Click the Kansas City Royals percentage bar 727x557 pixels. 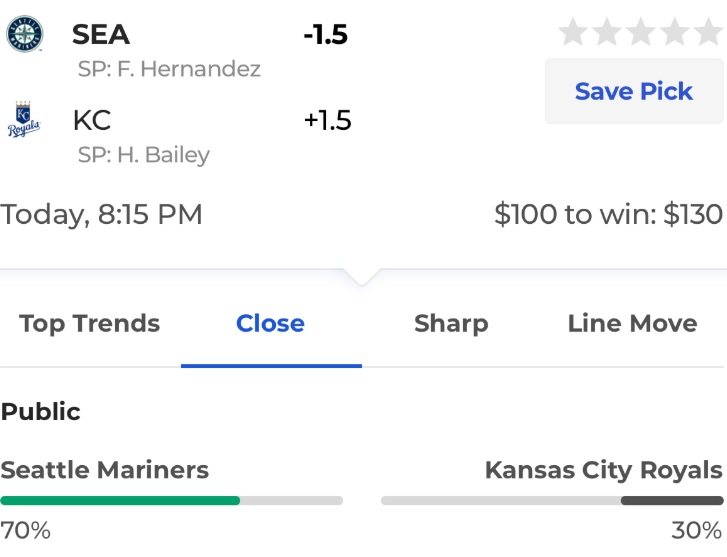[x=552, y=500]
